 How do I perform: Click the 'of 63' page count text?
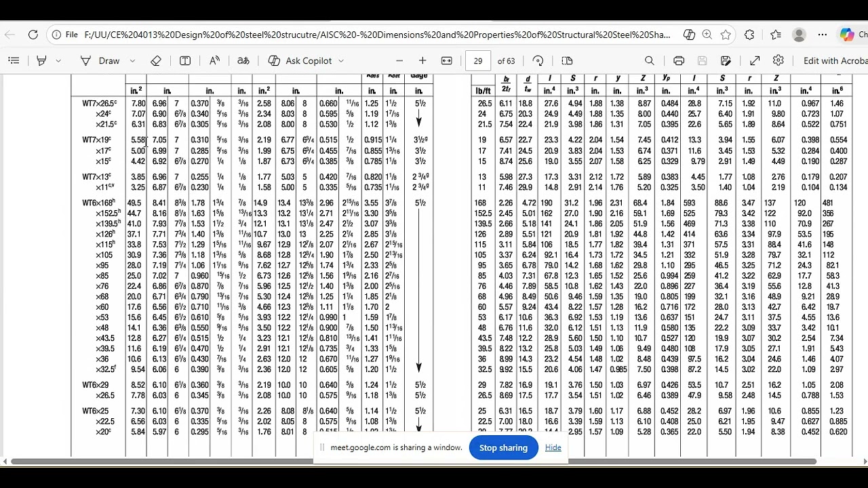point(507,60)
